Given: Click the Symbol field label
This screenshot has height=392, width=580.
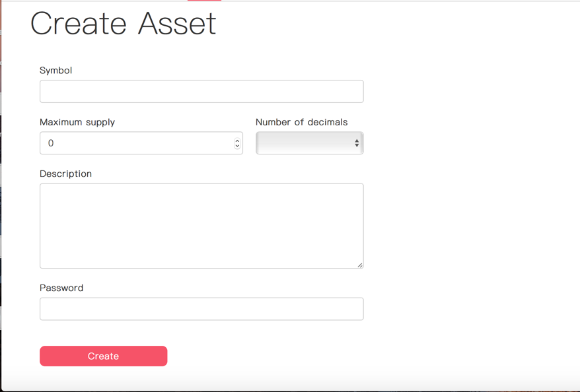Looking at the screenshot, I should tap(56, 71).
